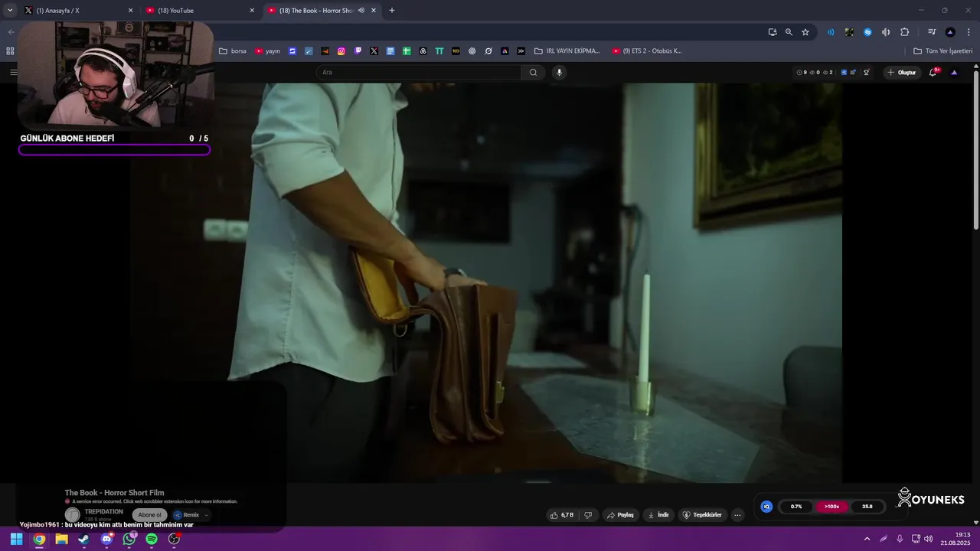This screenshot has width=980, height=551.
Task: Click the blue extension badge icon
Action: [x=766, y=507]
